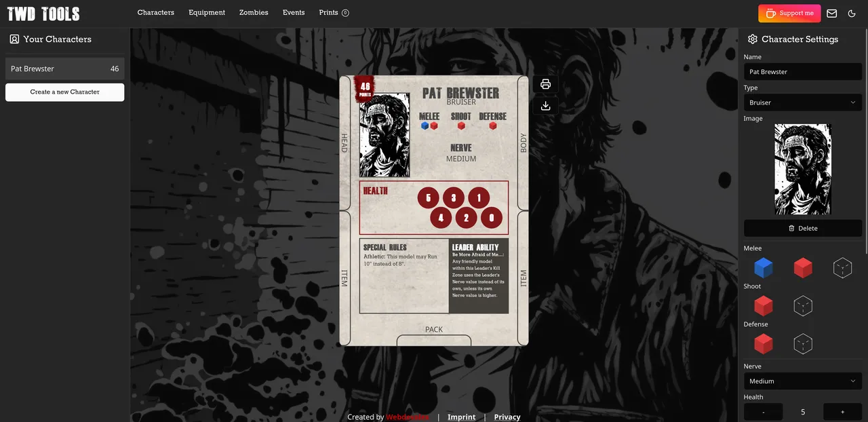This screenshot has width=868, height=422.
Task: Increase Health with plus button
Action: click(842, 412)
